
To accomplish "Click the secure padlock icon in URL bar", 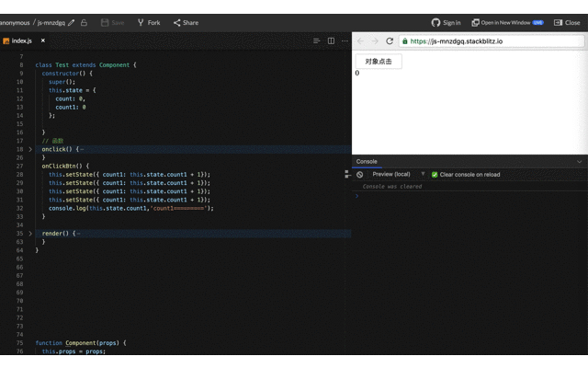I will 404,40.
